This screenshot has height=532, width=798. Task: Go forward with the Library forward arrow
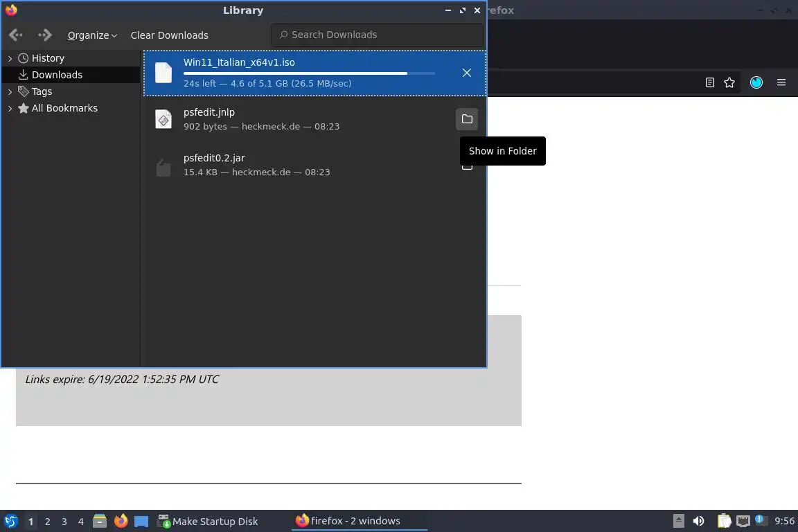[45, 35]
